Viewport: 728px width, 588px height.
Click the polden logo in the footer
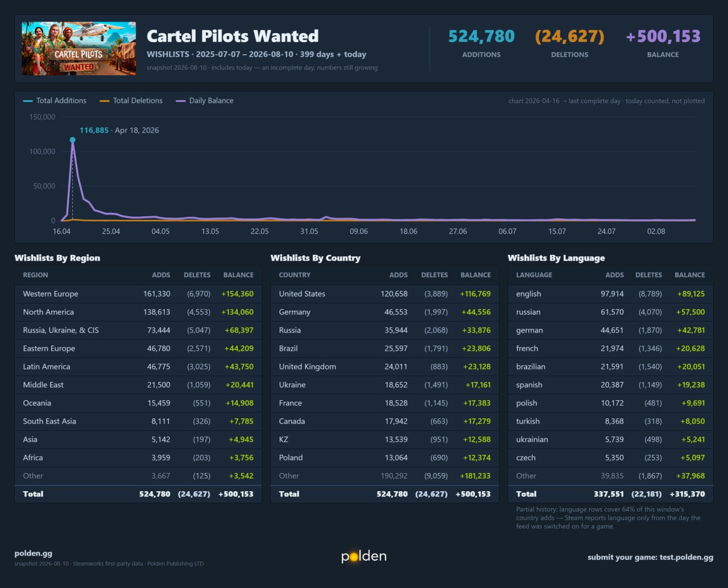coord(364,556)
